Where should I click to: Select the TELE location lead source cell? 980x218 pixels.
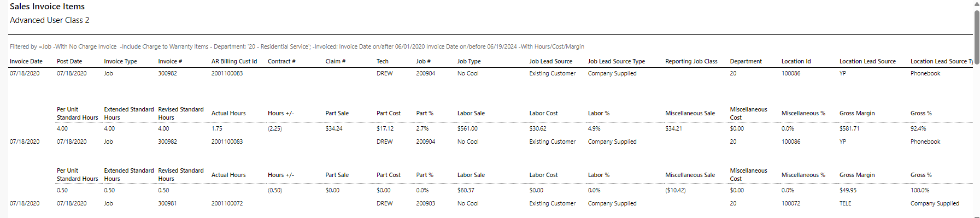pyautogui.click(x=846, y=203)
